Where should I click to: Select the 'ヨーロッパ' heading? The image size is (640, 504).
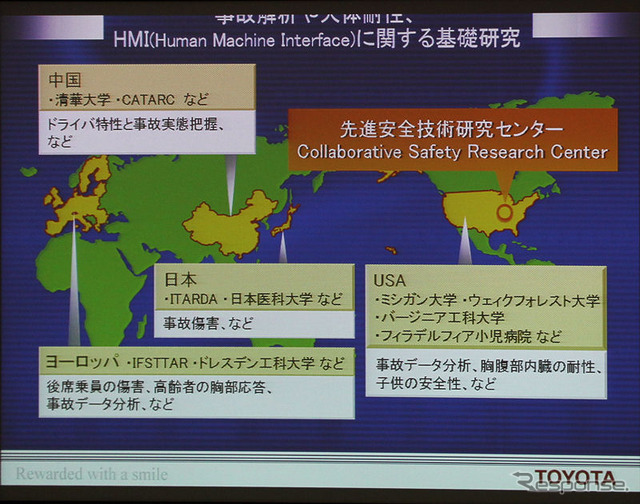pyautogui.click(x=82, y=362)
